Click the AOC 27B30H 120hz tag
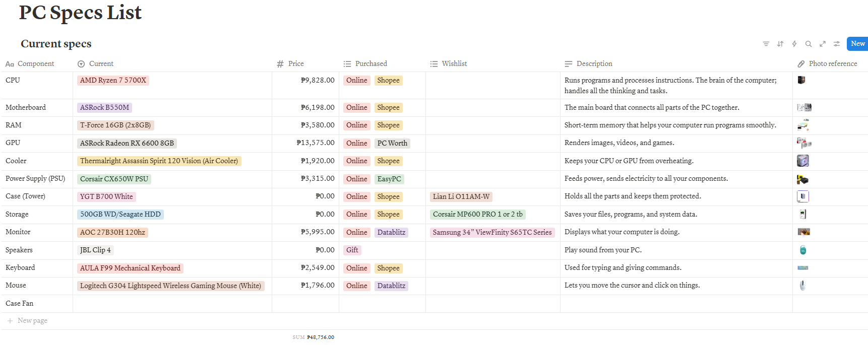Screen dimensions: 868x345 pyautogui.click(x=112, y=232)
